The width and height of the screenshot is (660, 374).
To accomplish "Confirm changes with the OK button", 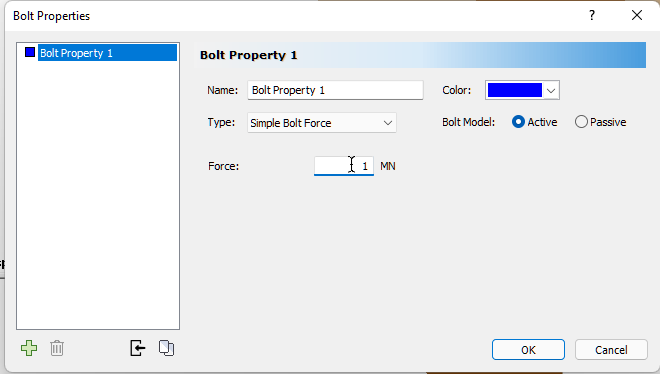I will (x=528, y=350).
